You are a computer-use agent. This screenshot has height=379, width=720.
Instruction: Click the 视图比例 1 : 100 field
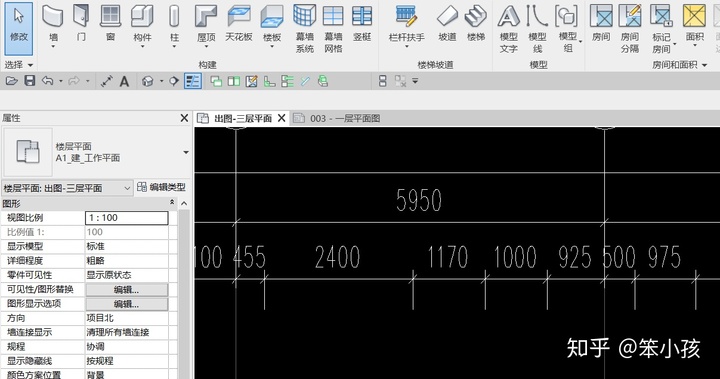pyautogui.click(x=127, y=218)
